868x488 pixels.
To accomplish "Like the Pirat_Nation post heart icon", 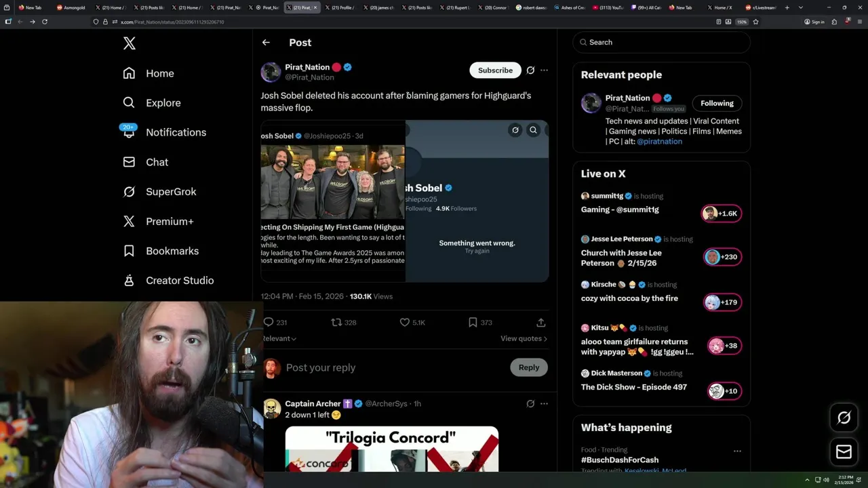I will pos(404,322).
